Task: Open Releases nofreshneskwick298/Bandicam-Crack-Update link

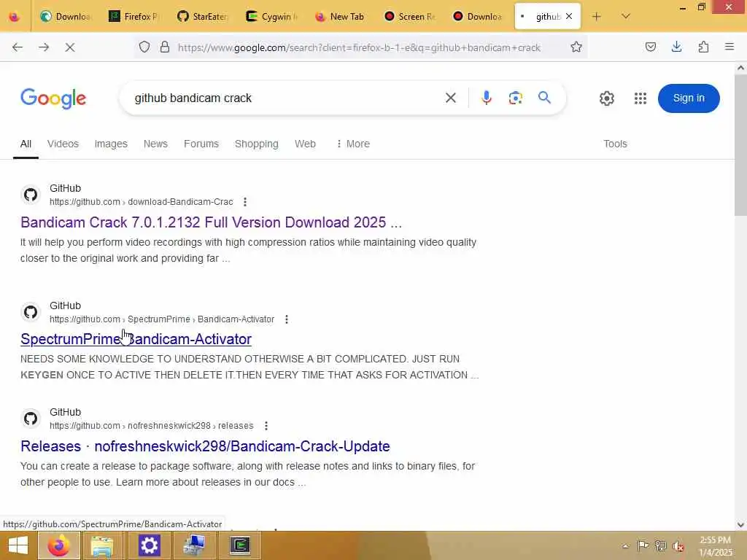Action: [205, 446]
